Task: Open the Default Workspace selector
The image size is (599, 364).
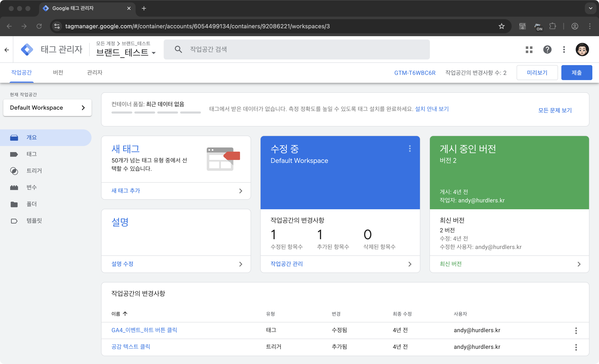Action: 47,108
